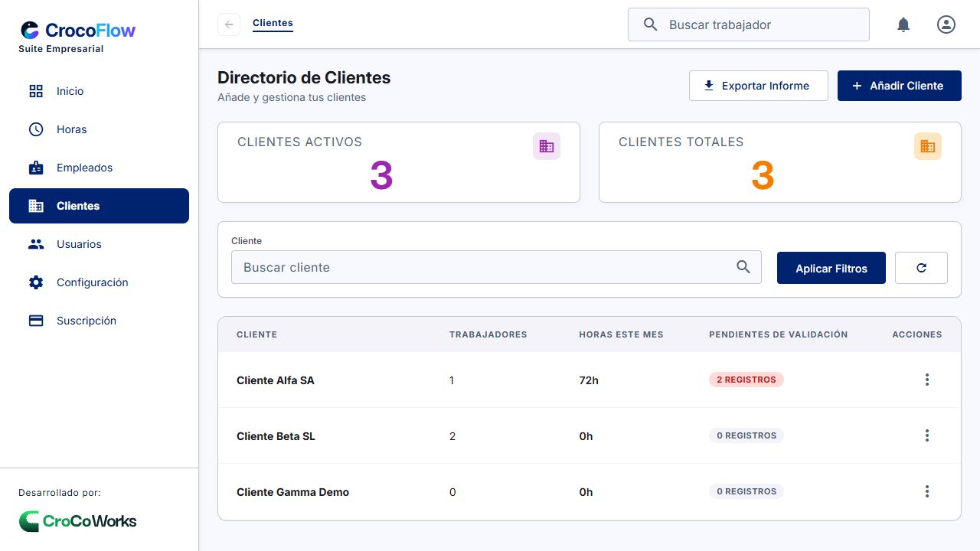Click the back arrow button

[x=229, y=24]
